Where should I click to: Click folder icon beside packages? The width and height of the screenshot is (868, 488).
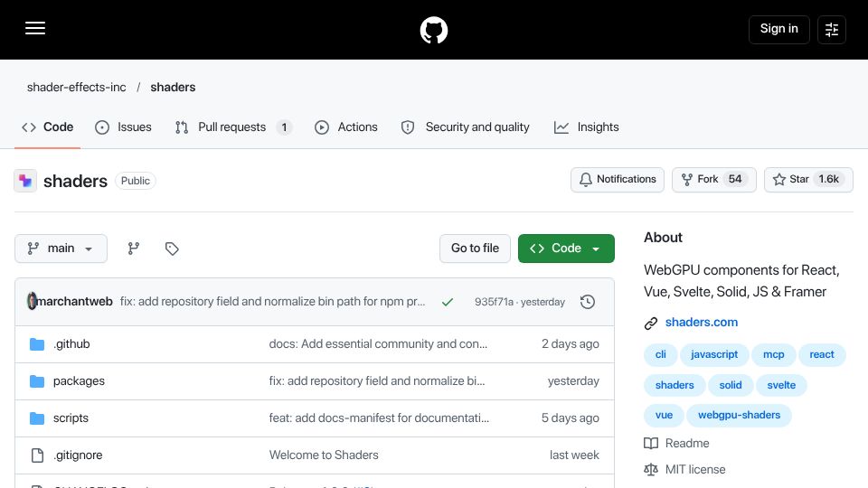coord(37,381)
